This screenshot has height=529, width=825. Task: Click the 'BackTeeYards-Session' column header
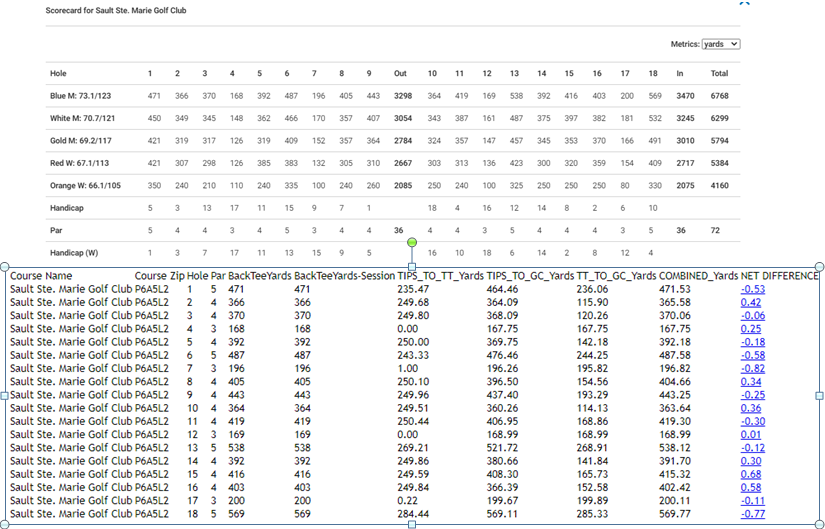[344, 276]
